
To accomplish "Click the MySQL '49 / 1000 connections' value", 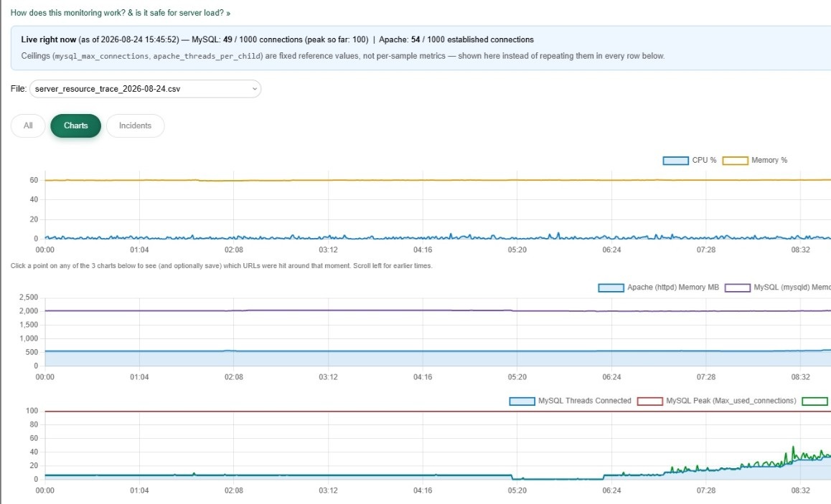I will [263, 39].
